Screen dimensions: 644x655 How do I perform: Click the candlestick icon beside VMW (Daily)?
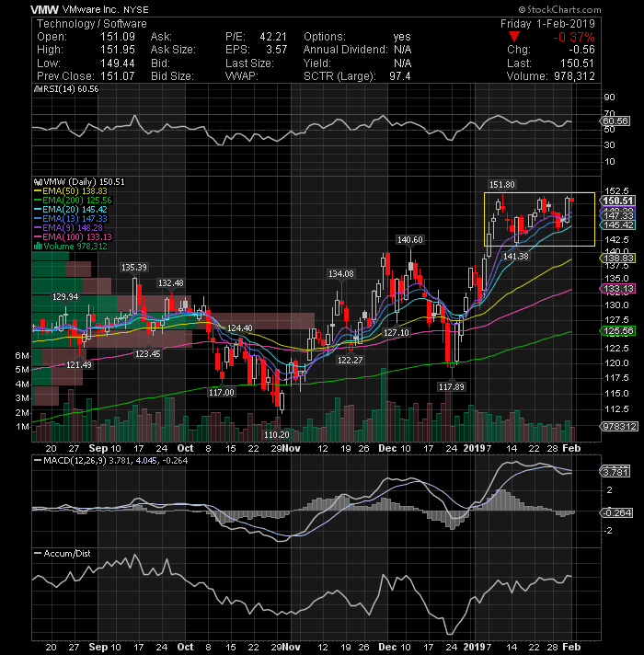38,182
